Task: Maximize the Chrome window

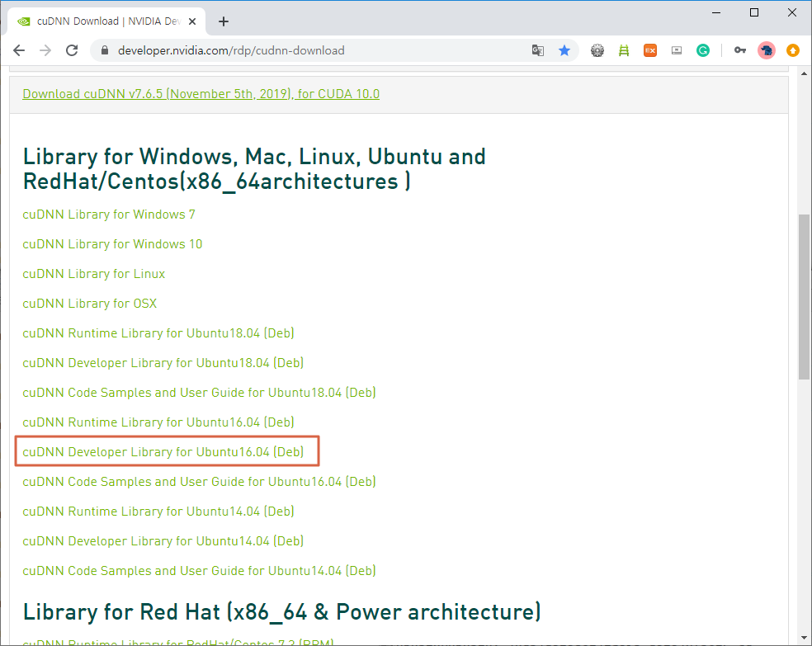Action: (x=754, y=12)
